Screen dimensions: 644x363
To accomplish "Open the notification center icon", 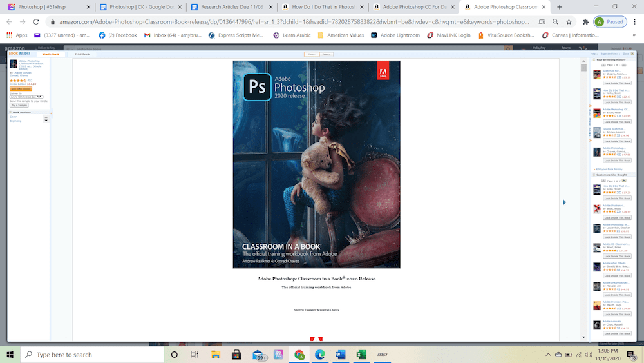I will [632, 355].
